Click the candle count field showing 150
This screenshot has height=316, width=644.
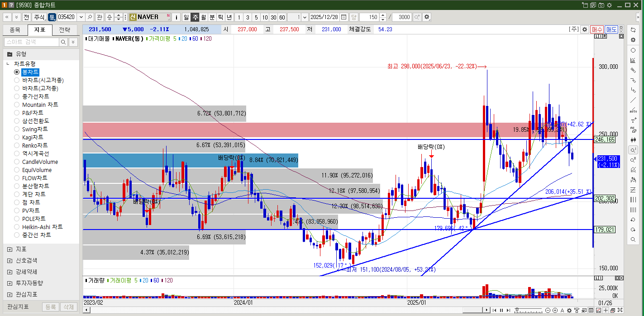tap(369, 17)
